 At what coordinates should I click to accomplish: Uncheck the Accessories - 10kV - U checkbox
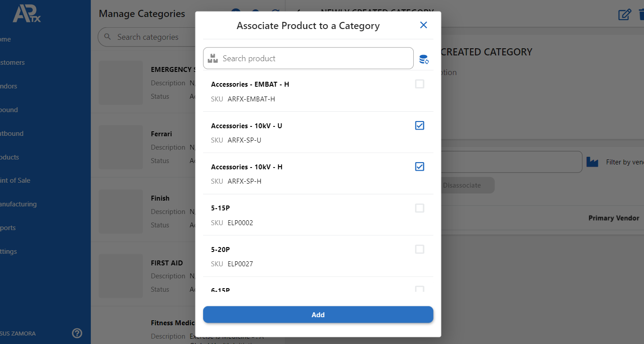coord(419,126)
